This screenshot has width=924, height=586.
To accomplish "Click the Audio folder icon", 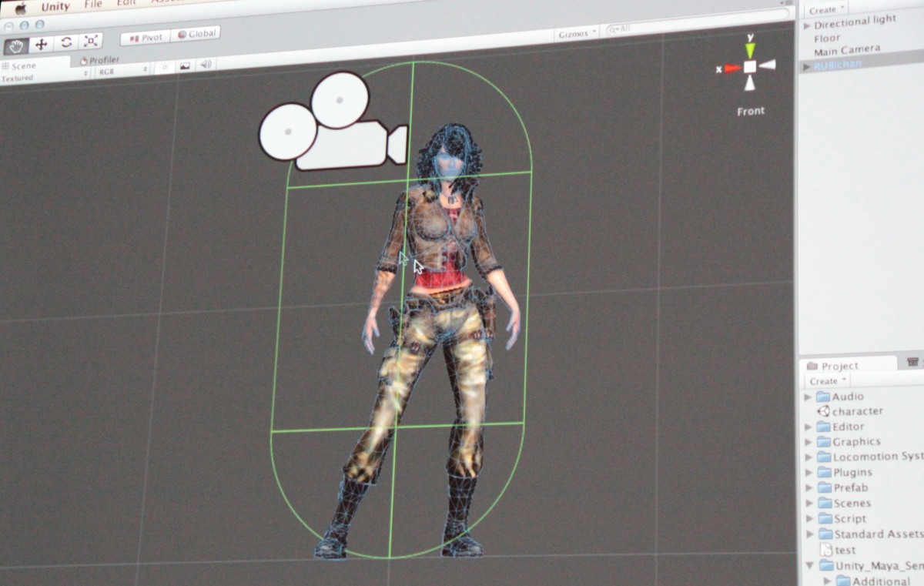I will 823,396.
